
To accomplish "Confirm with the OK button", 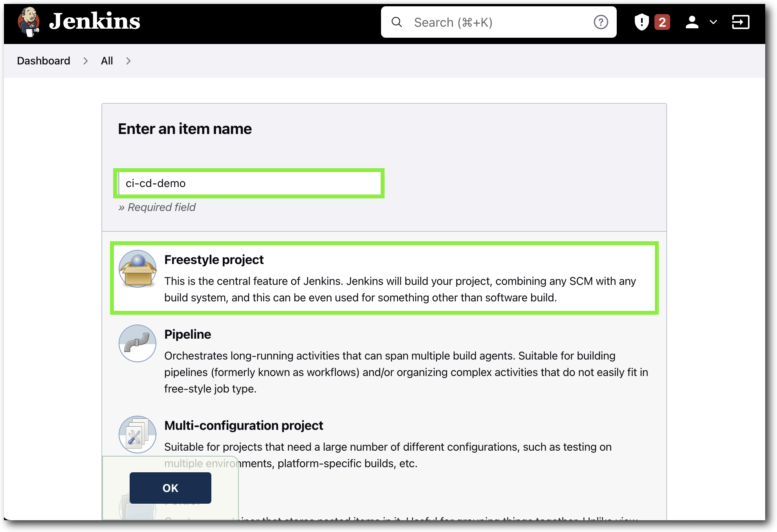I will 170,488.
